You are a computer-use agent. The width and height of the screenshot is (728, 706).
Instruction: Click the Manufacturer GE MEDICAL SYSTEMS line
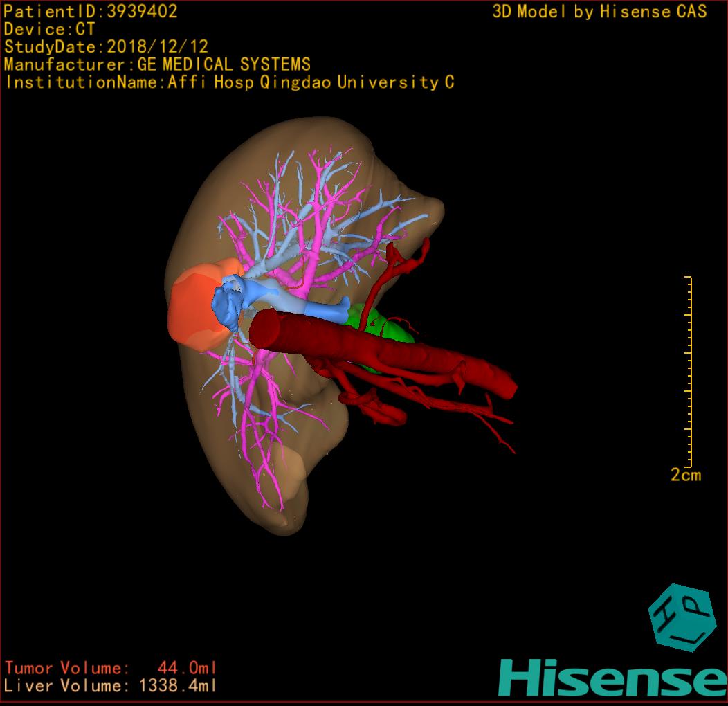[x=157, y=65]
